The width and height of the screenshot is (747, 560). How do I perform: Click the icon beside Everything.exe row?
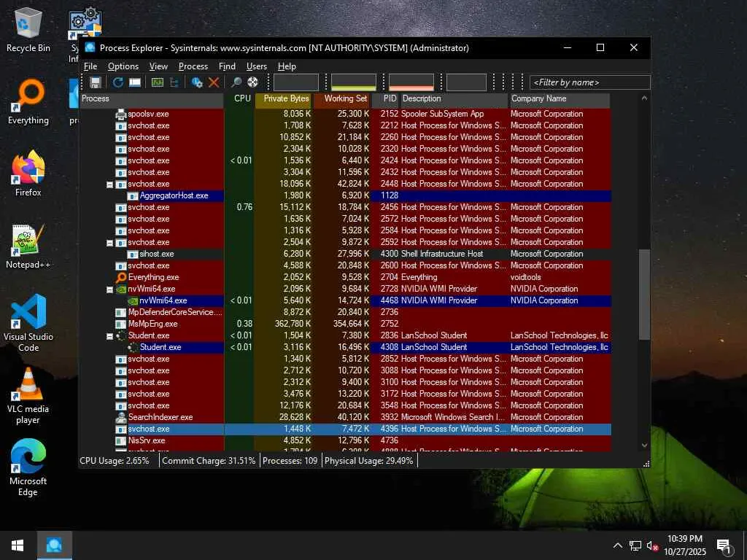point(121,277)
